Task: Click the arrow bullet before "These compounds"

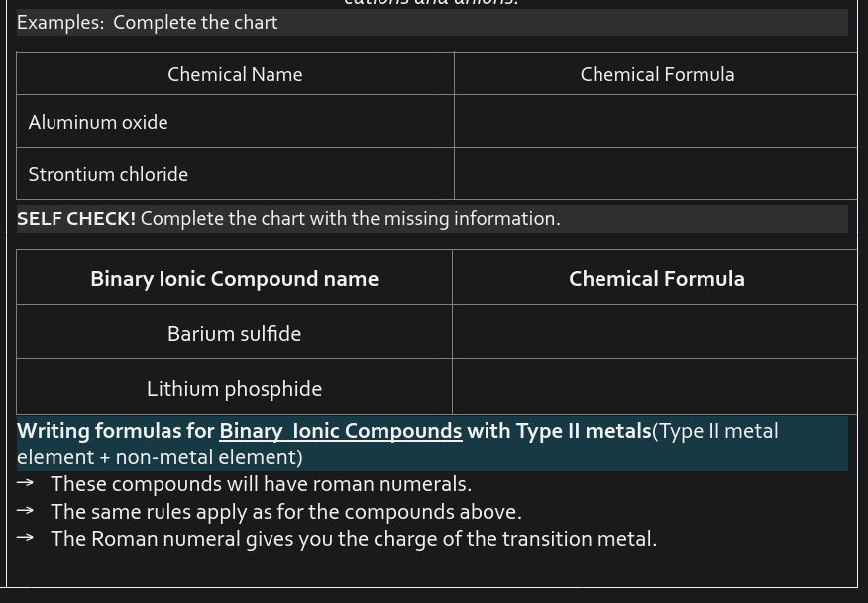Action: pos(26,483)
